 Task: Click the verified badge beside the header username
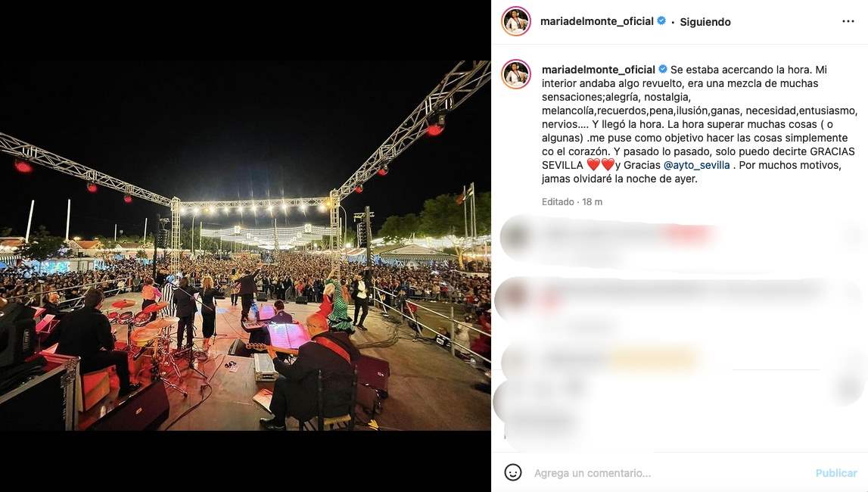coord(661,21)
